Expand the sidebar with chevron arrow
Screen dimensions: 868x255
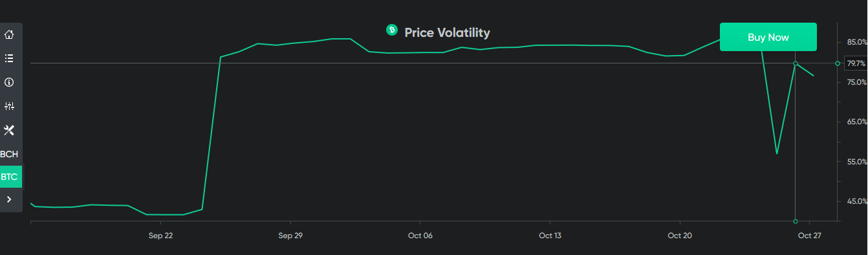(x=9, y=199)
